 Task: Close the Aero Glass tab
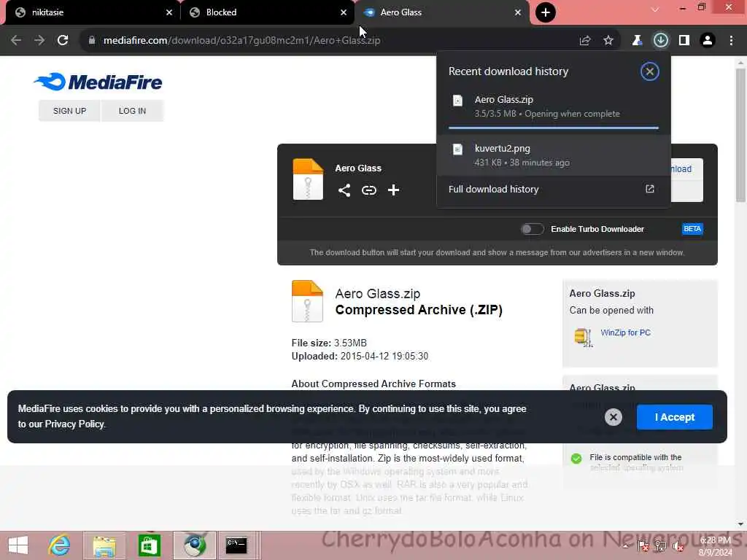pyautogui.click(x=518, y=12)
